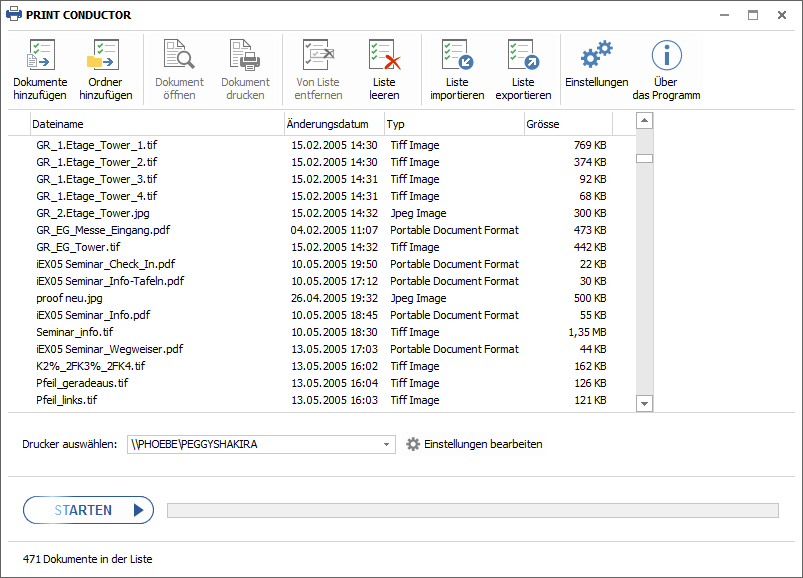Sort list by the Grösse column

coord(568,124)
